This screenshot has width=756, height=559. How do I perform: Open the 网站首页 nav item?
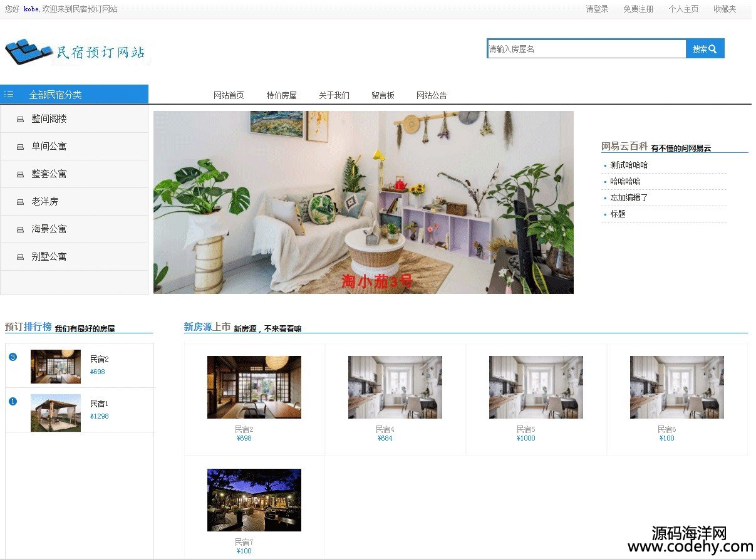(229, 95)
